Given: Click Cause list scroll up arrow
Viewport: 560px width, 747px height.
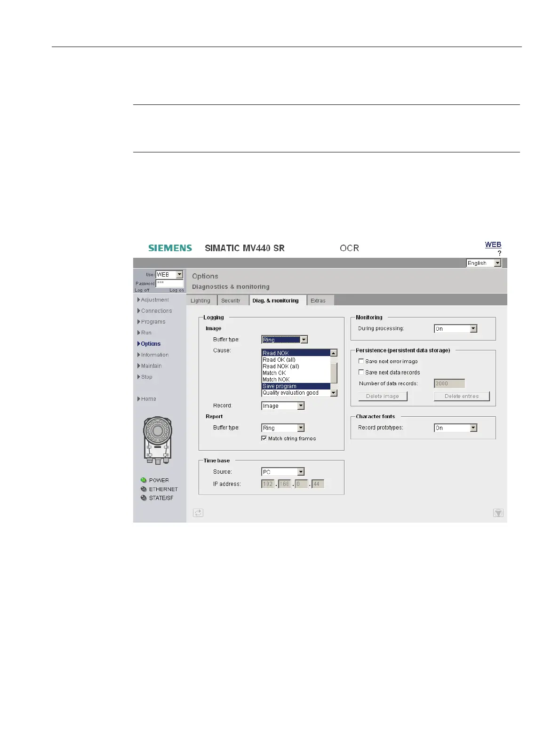Looking at the screenshot, I should (334, 353).
